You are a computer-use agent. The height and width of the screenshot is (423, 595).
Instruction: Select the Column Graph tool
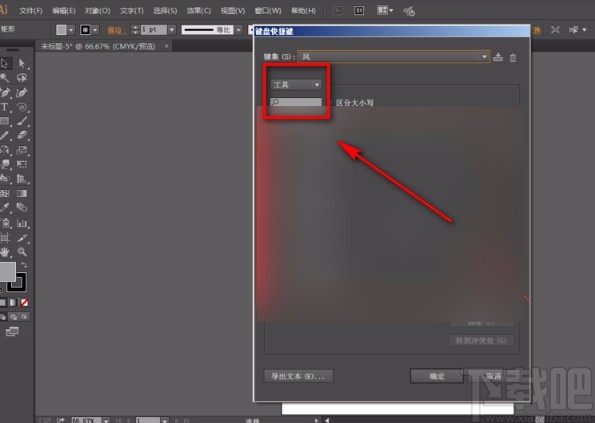22,223
